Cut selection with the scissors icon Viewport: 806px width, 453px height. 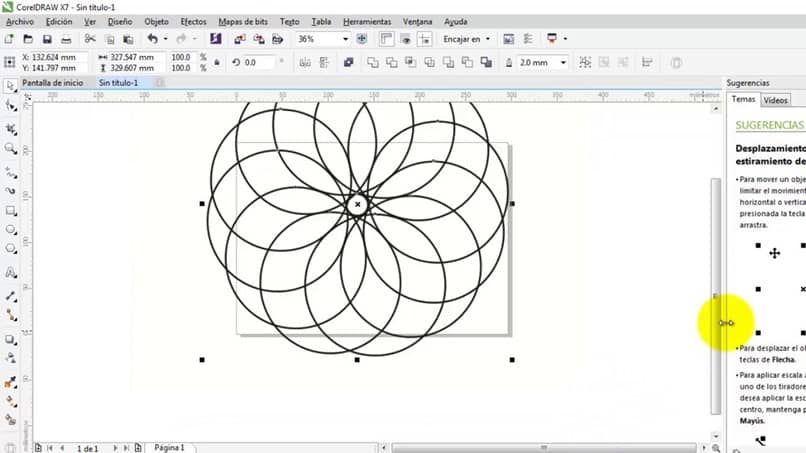[x=89, y=39]
